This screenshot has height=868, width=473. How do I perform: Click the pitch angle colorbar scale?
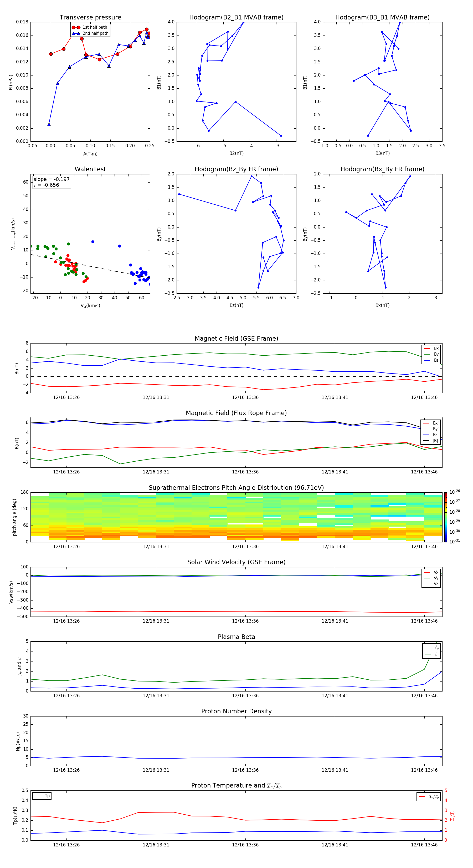[445, 517]
